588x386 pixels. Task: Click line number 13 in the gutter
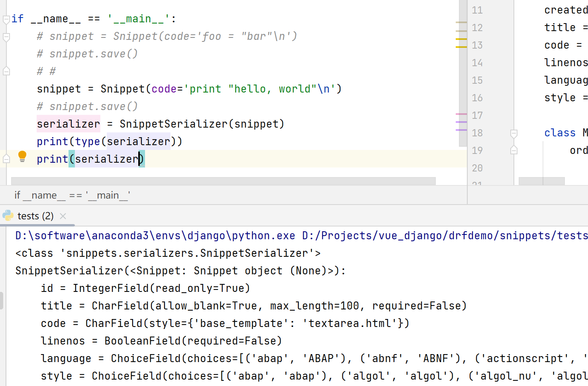pos(477,45)
